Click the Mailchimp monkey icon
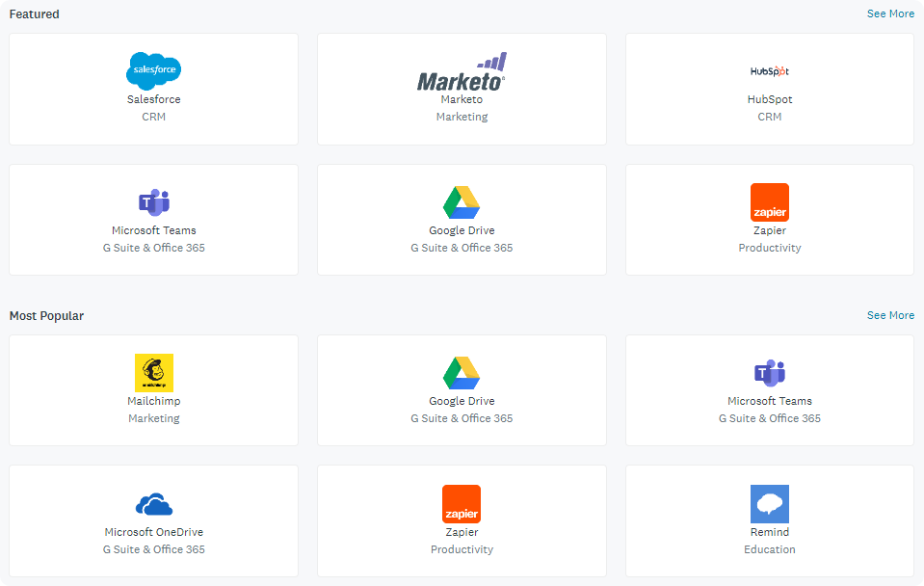Screen dimensions: 924x586 [x=154, y=373]
